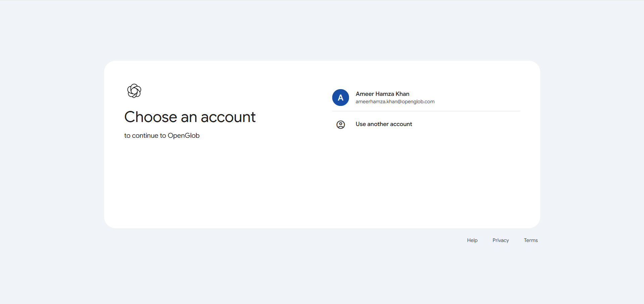The height and width of the screenshot is (304, 644).
Task: Click the text continue to OpenGlob
Action: [162, 135]
